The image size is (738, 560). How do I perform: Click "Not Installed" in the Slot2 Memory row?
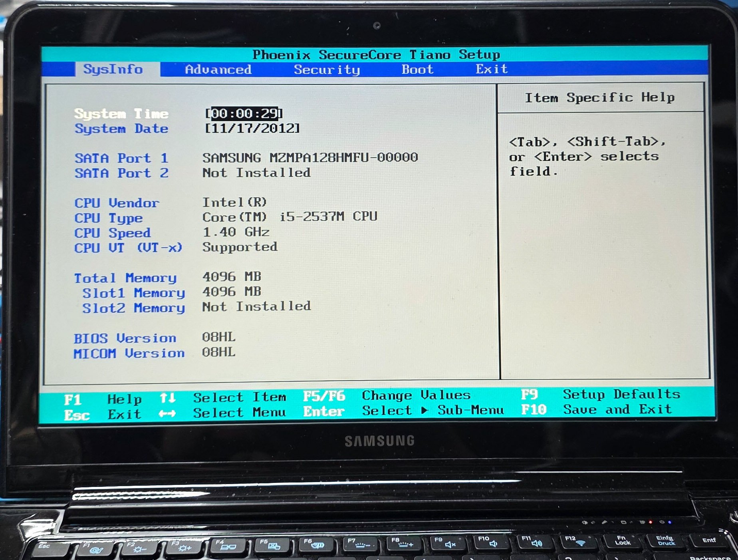256,306
